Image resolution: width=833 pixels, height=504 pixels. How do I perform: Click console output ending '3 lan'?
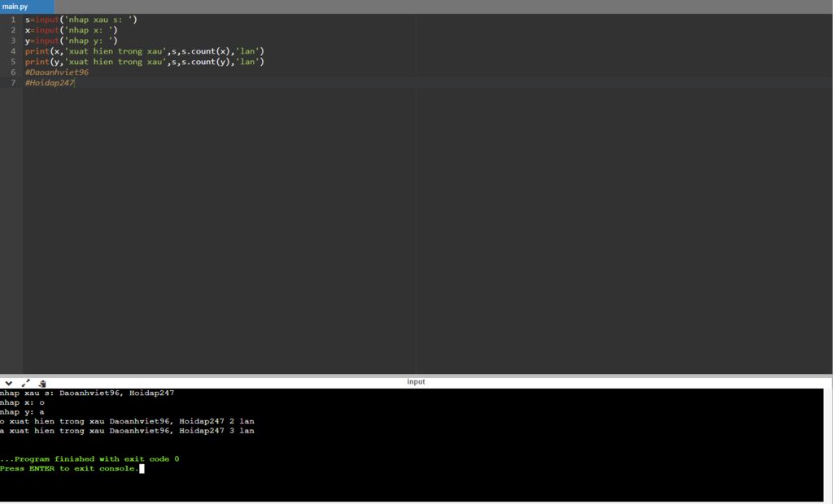(127, 431)
